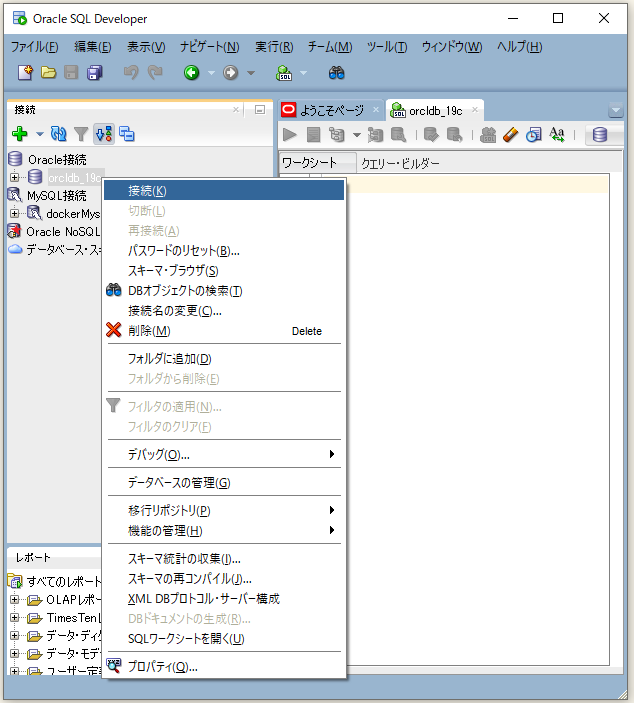Open the ファイル(F) menu
The image size is (634, 703).
(x=34, y=47)
